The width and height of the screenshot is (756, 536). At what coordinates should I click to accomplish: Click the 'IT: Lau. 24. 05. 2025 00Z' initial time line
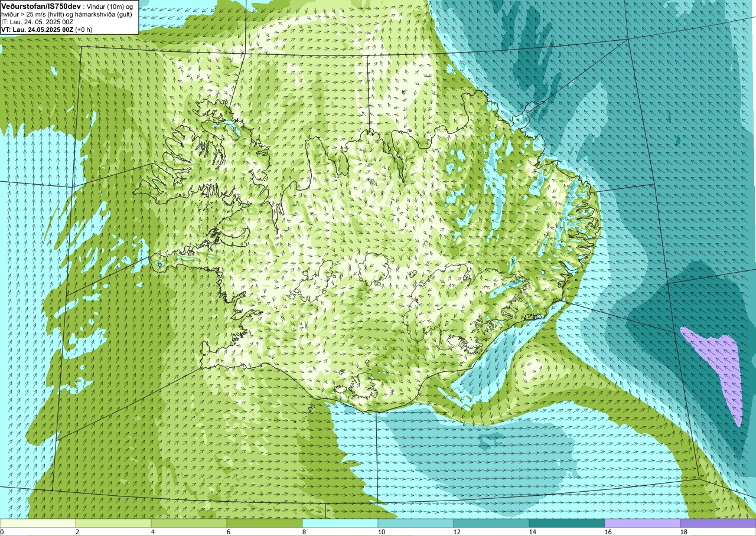point(37,21)
